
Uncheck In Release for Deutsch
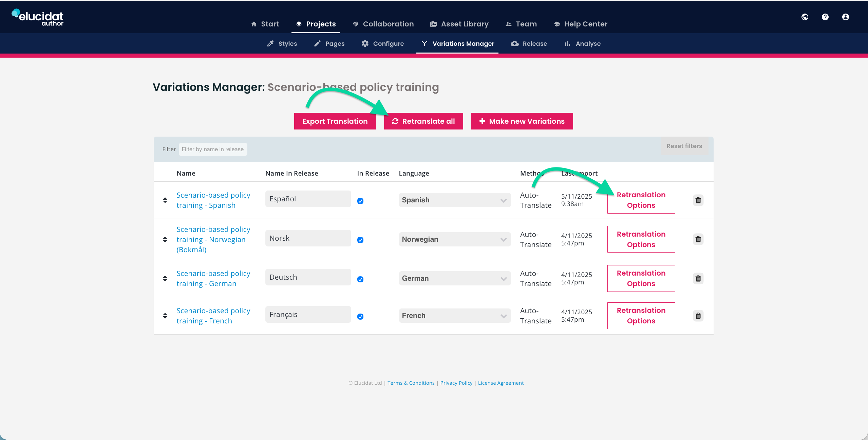360,279
